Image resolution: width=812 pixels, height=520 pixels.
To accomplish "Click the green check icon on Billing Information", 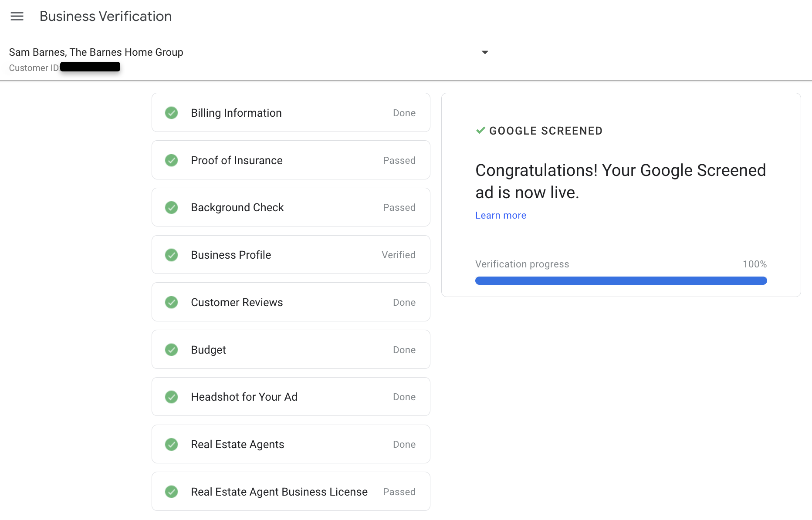I will point(172,112).
